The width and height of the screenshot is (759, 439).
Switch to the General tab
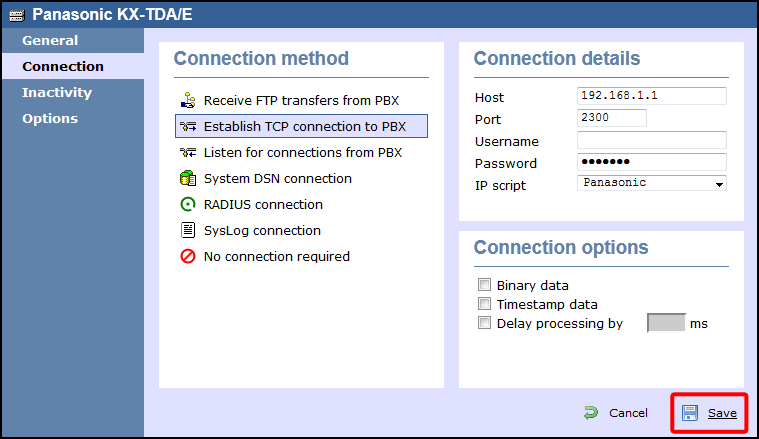(x=50, y=41)
